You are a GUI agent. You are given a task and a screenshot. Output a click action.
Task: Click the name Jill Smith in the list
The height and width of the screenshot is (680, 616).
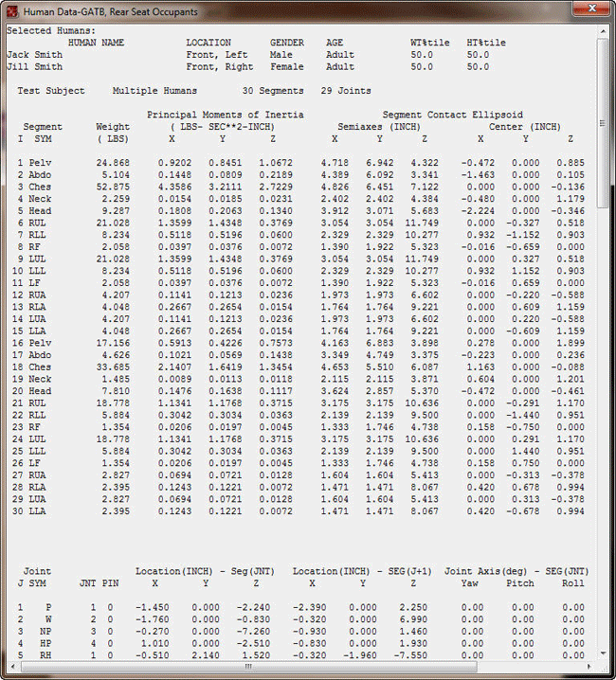coord(35,67)
